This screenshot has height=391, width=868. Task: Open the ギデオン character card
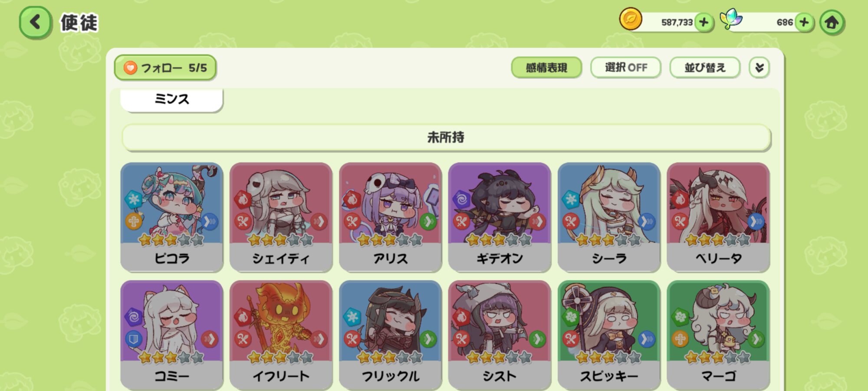point(500,217)
